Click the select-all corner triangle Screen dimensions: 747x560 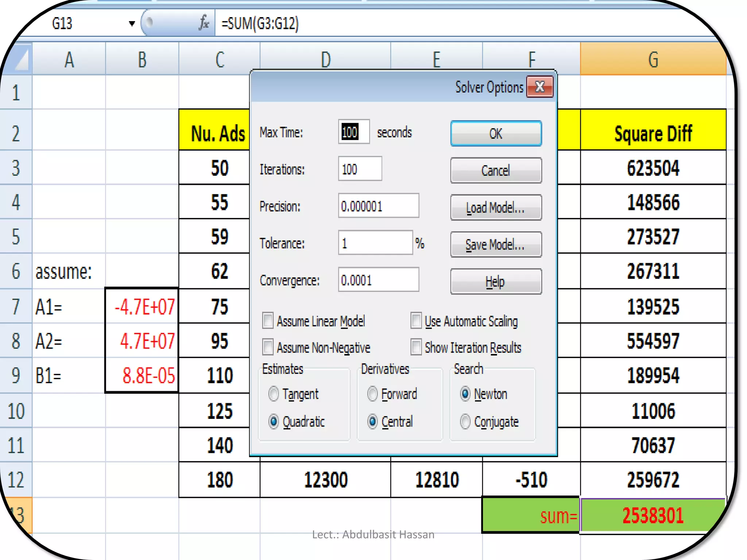[x=21, y=60]
